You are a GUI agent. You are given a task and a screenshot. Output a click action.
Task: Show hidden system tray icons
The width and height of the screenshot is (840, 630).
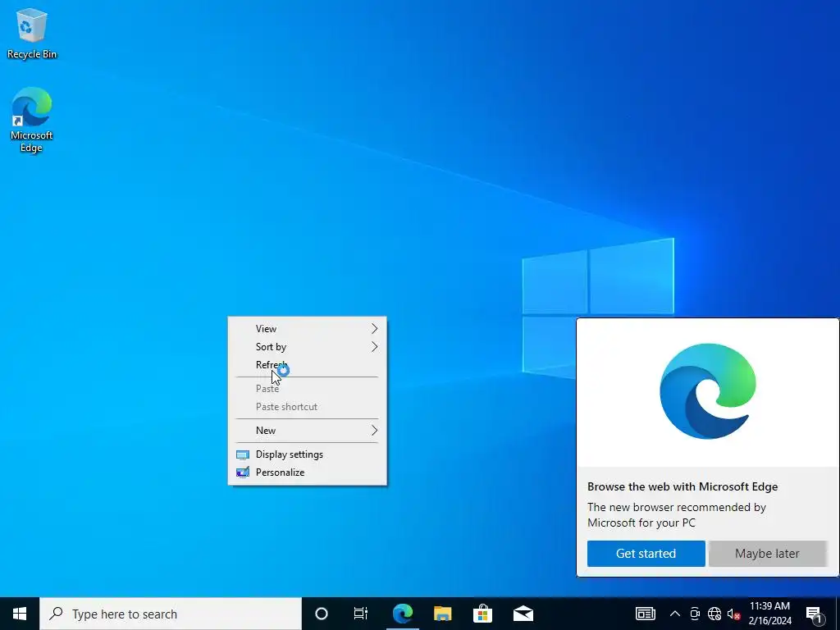point(675,614)
